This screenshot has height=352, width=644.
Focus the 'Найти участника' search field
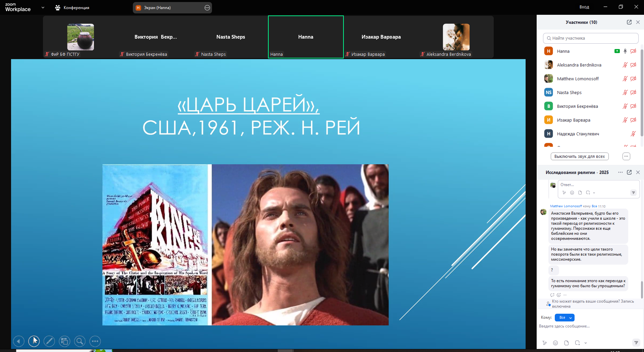pyautogui.click(x=591, y=38)
